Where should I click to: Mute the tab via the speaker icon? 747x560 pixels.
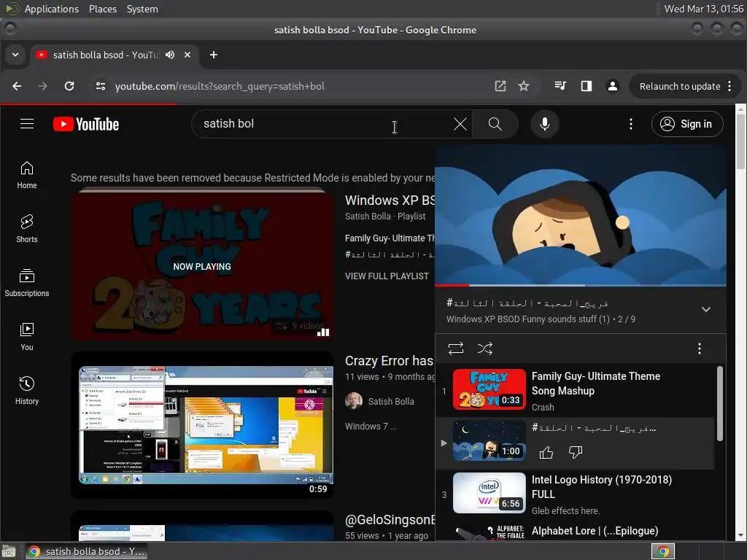pos(170,55)
